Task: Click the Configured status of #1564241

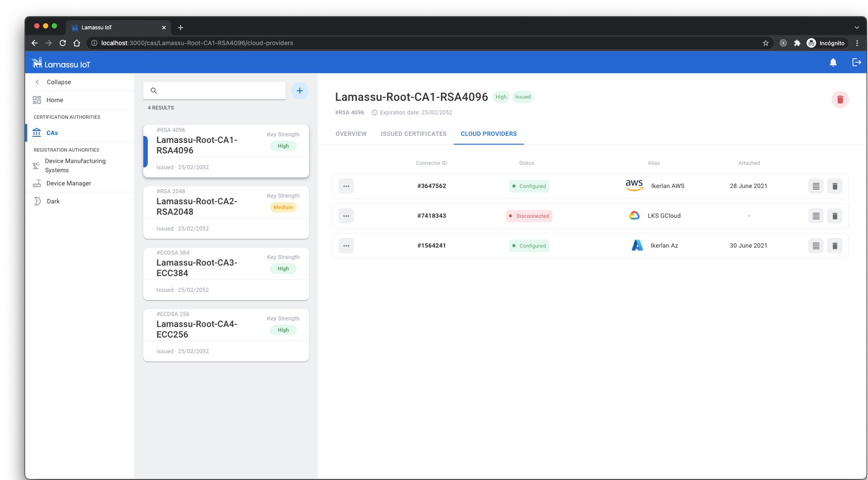Action: pyautogui.click(x=529, y=246)
